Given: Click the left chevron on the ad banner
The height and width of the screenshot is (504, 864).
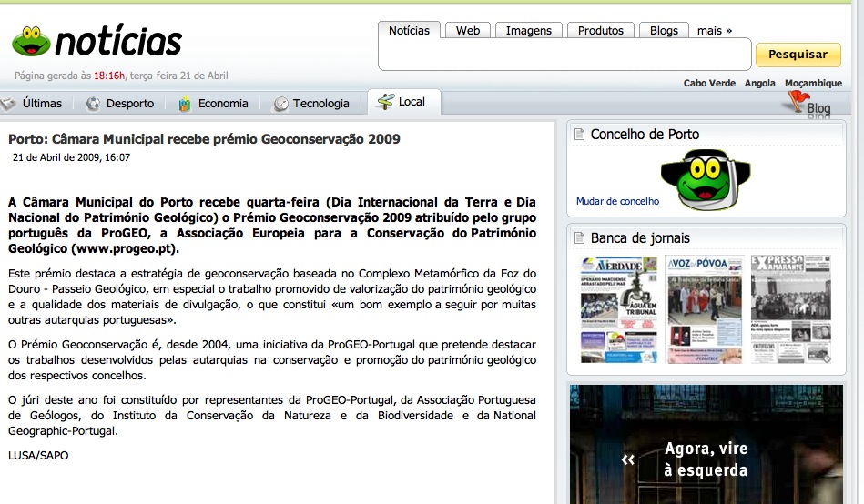Looking at the screenshot, I should coord(627,459).
